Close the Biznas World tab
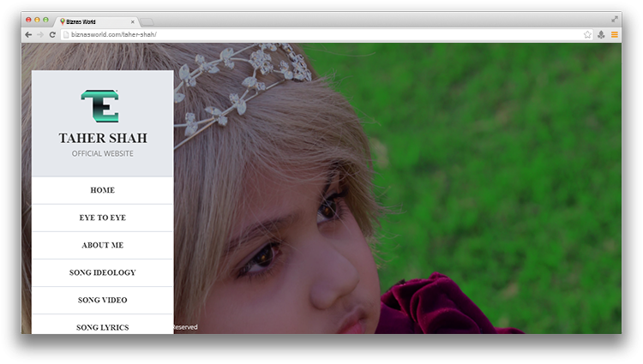The height and width of the screenshot is (364, 643). point(132,21)
